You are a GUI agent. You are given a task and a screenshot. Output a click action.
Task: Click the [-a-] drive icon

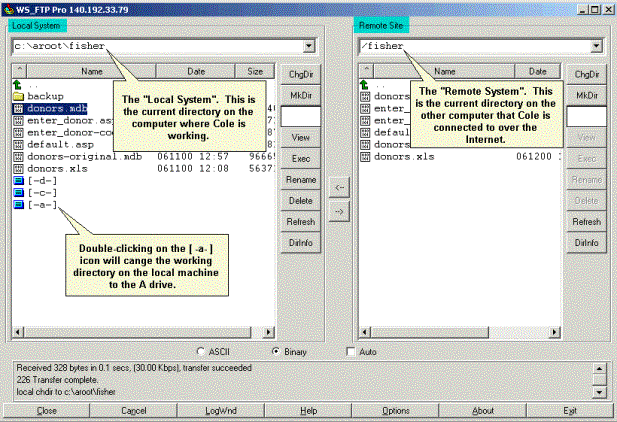(18, 205)
